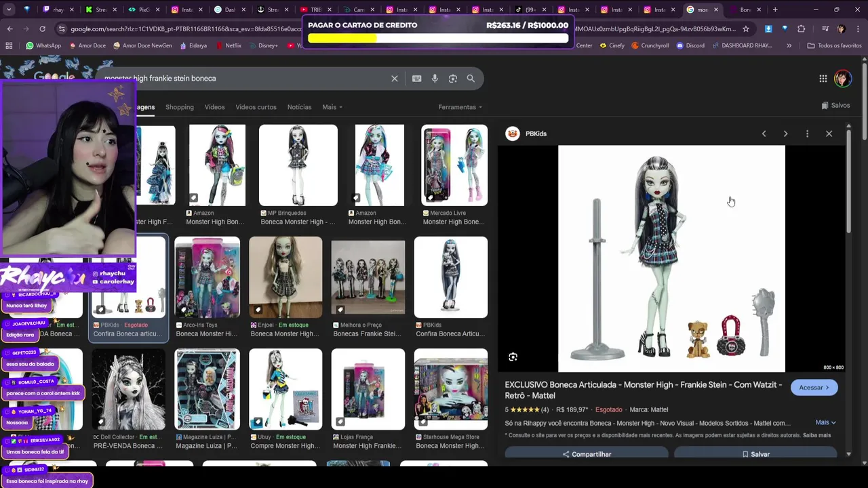Open Amor Doce NewGen bookmark
Image resolution: width=868 pixels, height=488 pixels.
[x=142, y=45]
